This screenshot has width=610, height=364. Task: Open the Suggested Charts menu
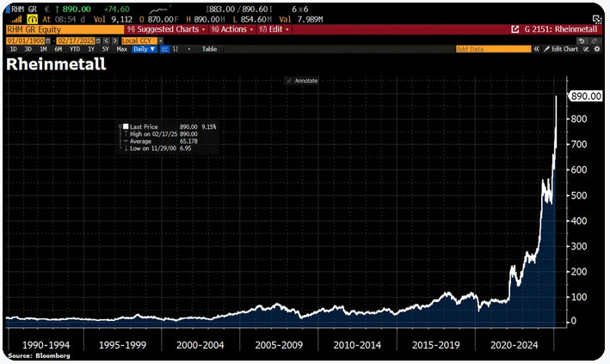(x=165, y=29)
